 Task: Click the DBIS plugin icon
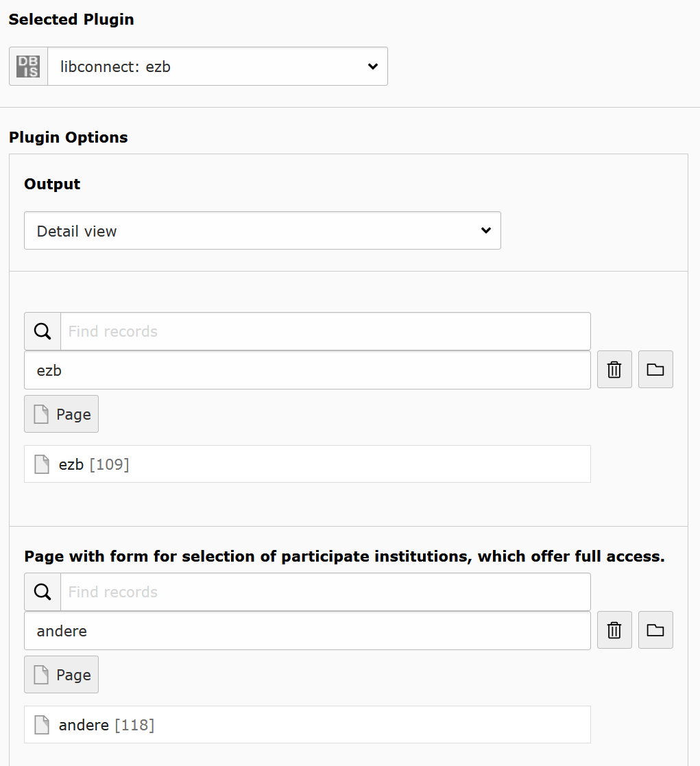pyautogui.click(x=28, y=67)
